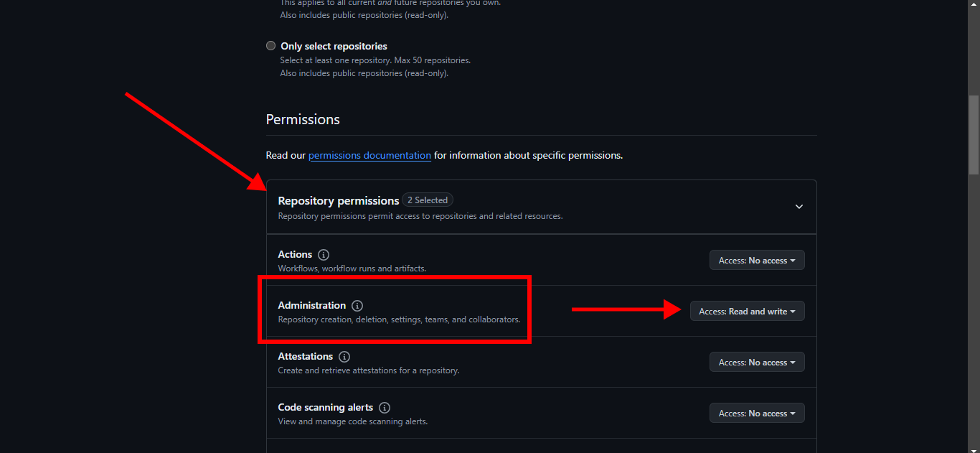Click the Code scanning alerts info icon
Viewport: 980px width, 453px height.
[385, 408]
